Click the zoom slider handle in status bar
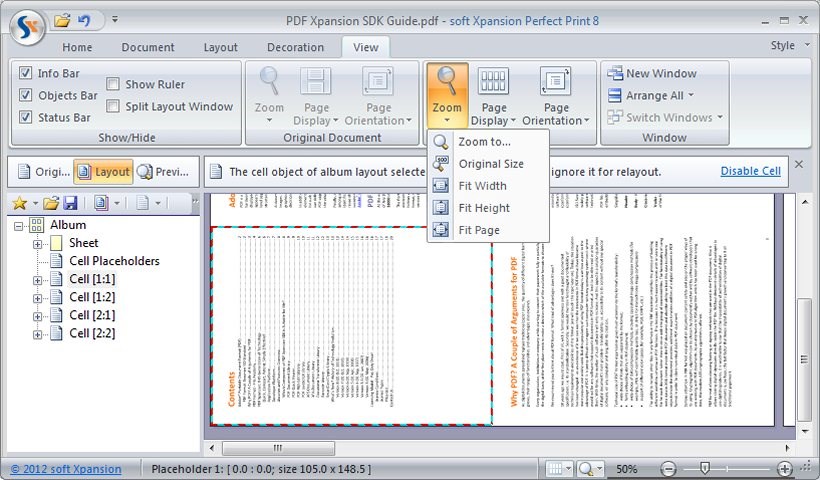 coord(704,467)
